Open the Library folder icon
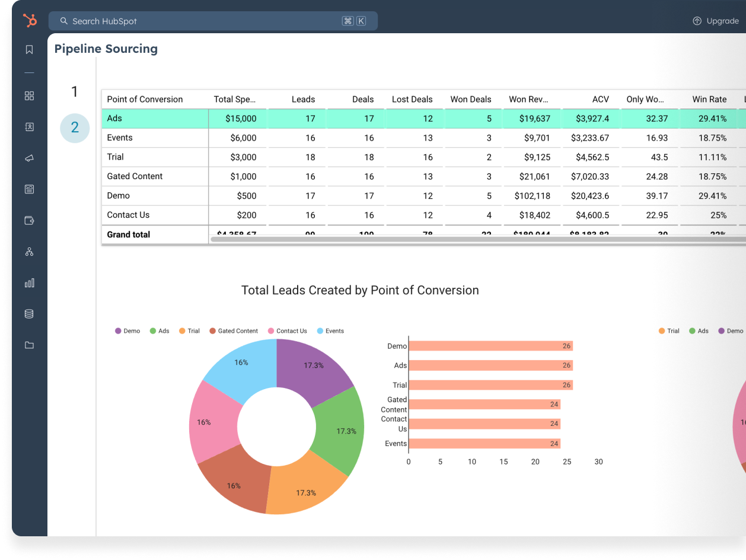Viewport: 746px width, 560px height. click(29, 345)
